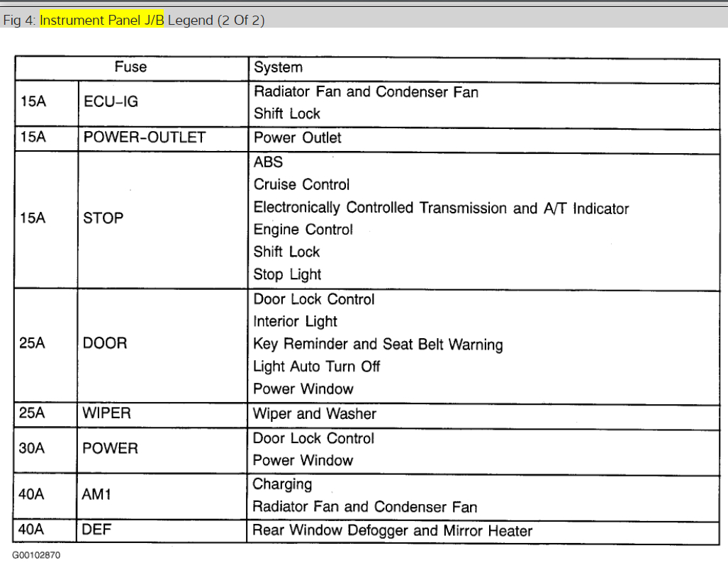Click the 40A rating in DEF row
This screenshot has height=570, width=728.
tap(30, 529)
